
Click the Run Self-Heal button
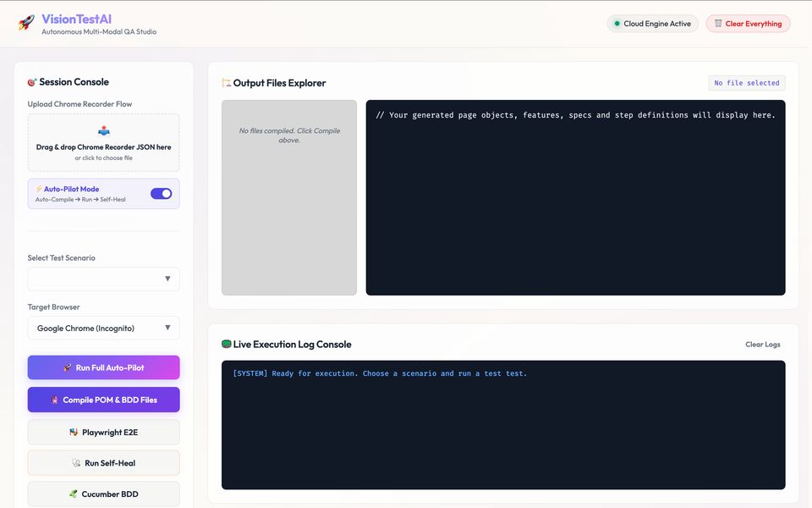tap(103, 463)
